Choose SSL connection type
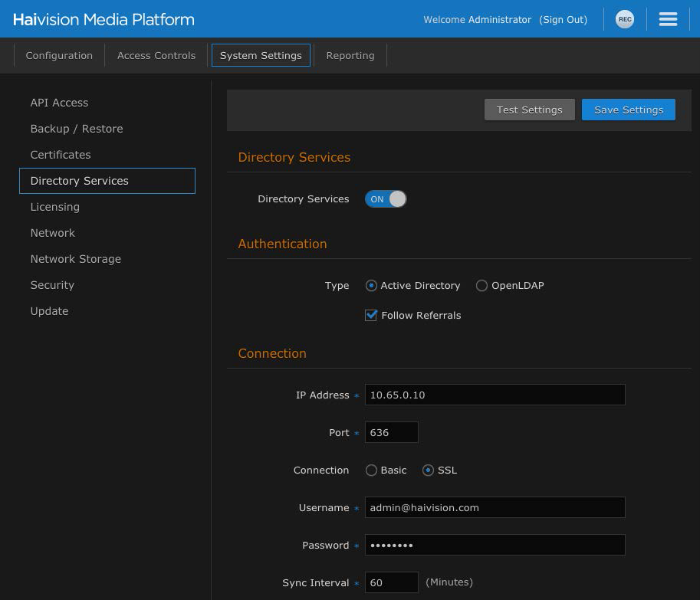This screenshot has height=600, width=700. point(428,470)
